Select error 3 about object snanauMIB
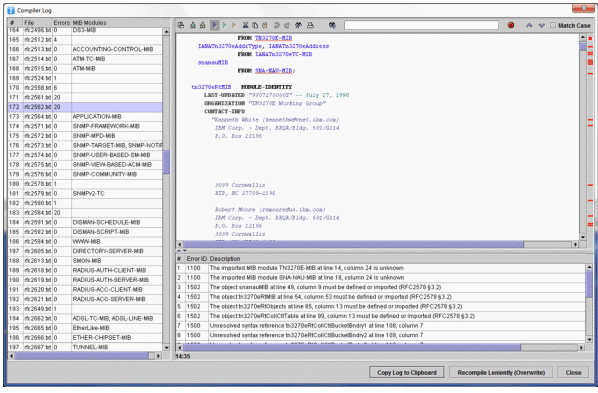The height and width of the screenshot is (393, 598). click(381, 287)
